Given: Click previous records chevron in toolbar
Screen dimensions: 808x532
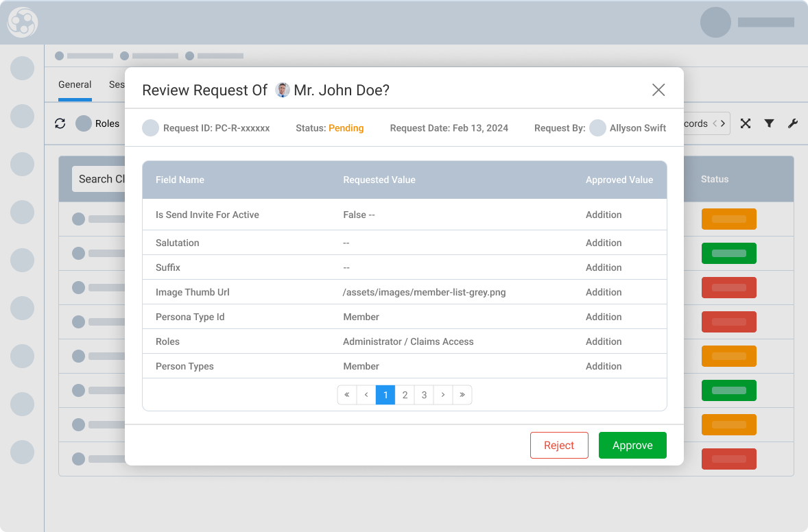Looking at the screenshot, I should pos(715,123).
